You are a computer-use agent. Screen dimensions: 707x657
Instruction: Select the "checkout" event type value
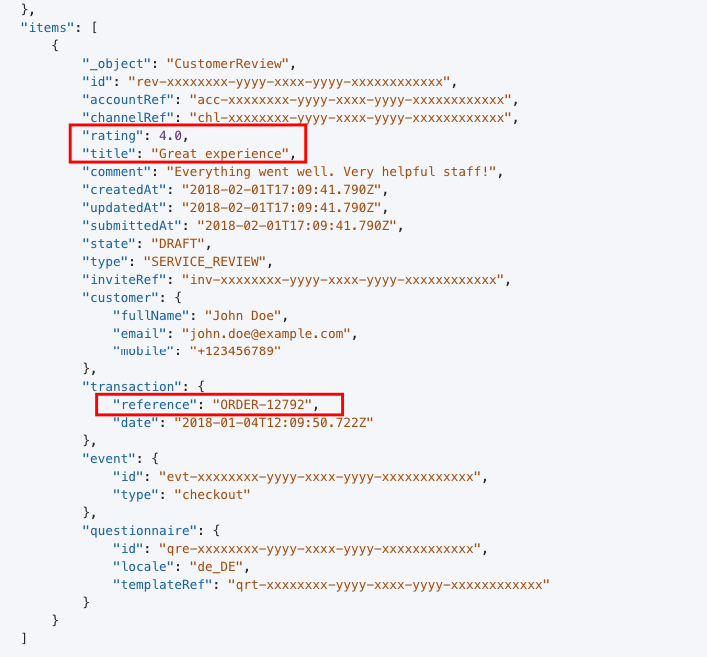click(212, 495)
